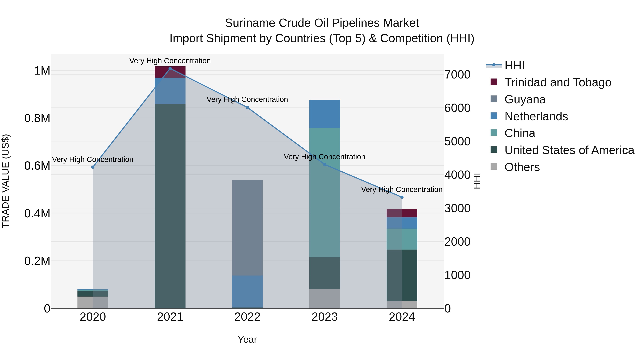Image resolution: width=644 pixels, height=362 pixels.
Task: Toggle Others legend entry
Action: pos(515,167)
